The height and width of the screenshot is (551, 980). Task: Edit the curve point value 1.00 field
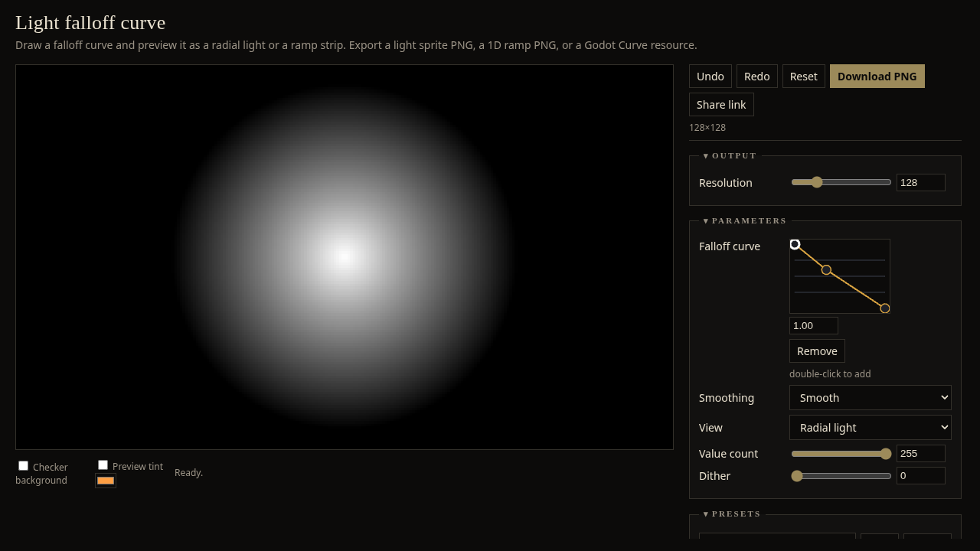[x=813, y=325]
